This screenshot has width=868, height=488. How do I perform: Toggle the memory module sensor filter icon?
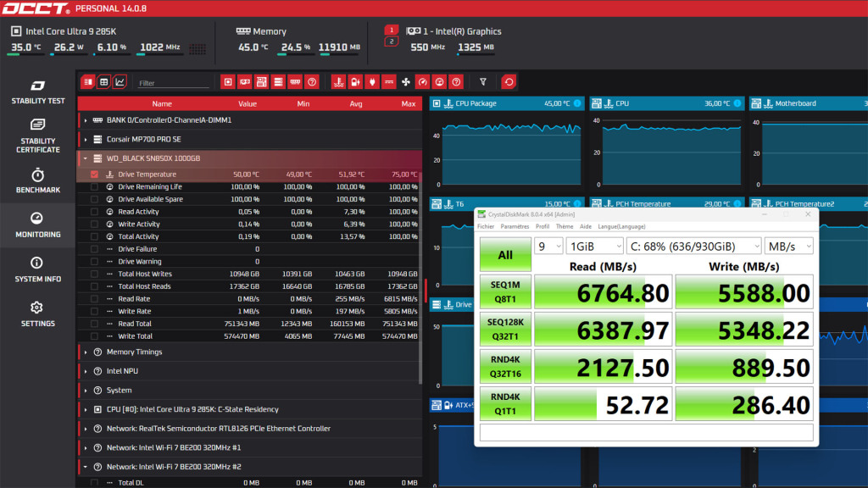(295, 82)
